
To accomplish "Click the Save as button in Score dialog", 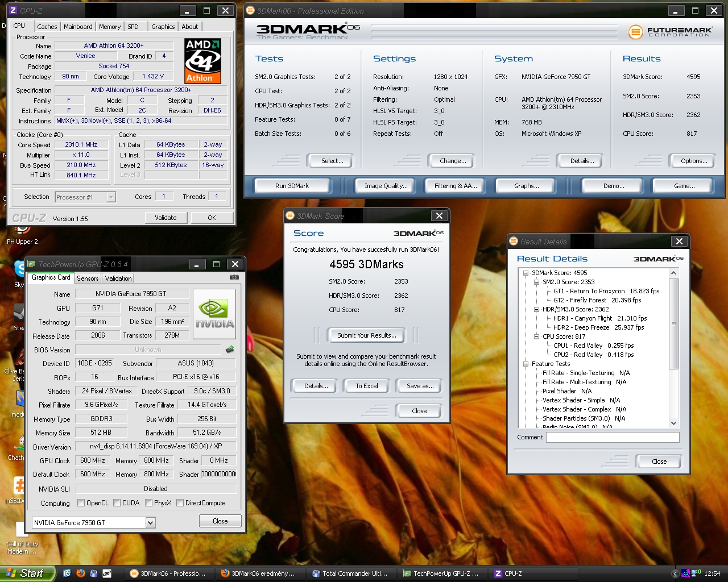I will (420, 386).
